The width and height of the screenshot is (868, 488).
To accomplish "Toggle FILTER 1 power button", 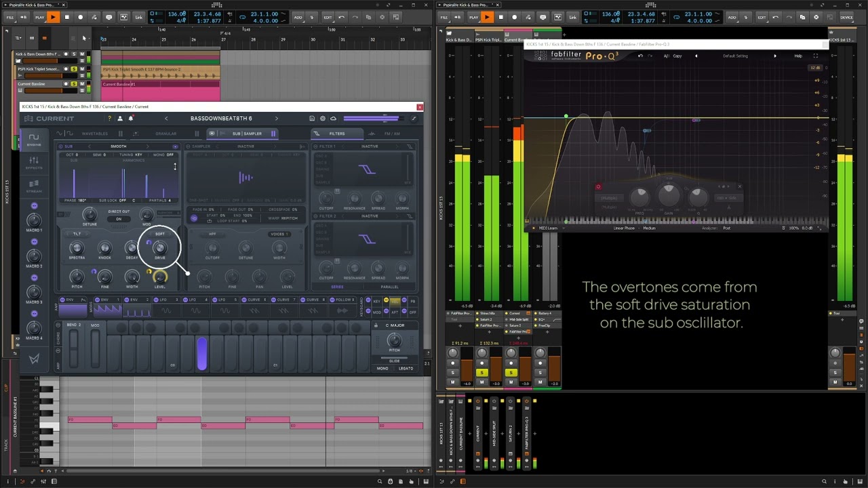I will 316,146.
